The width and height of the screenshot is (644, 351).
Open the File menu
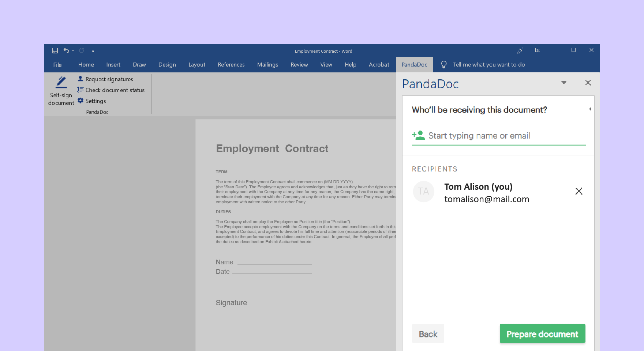pyautogui.click(x=57, y=64)
